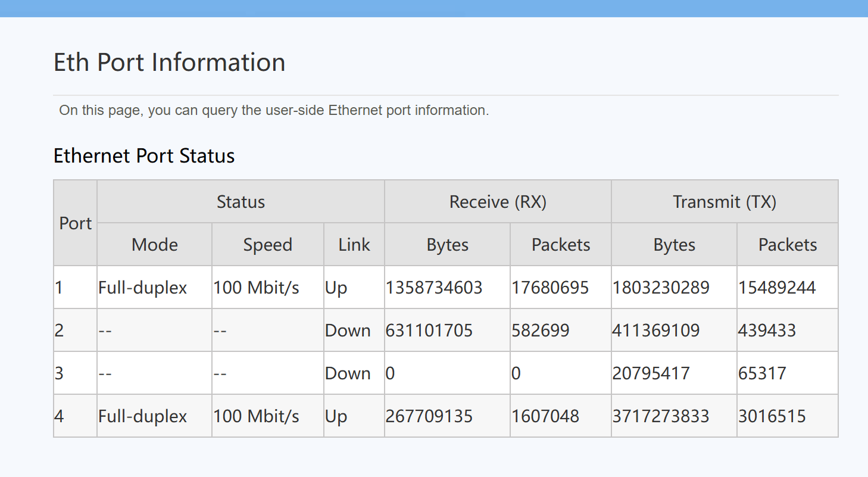Select TX packets value "15489244"
This screenshot has height=477, width=868.
coord(788,288)
